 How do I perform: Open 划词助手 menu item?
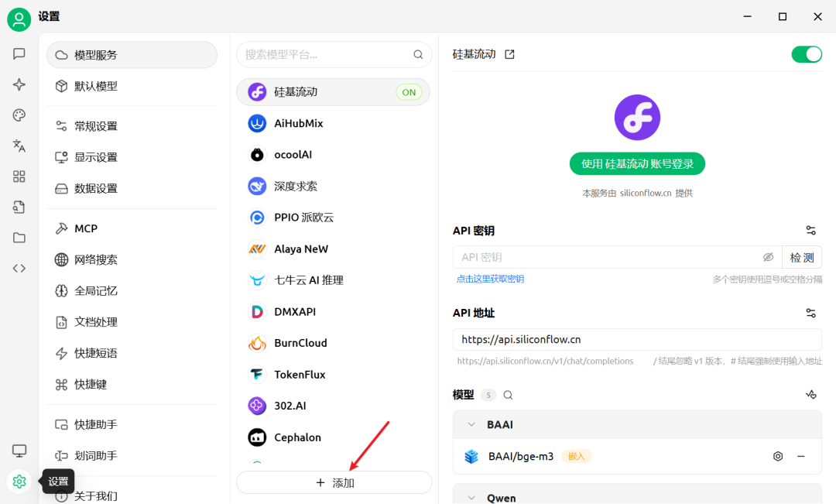(x=132, y=455)
